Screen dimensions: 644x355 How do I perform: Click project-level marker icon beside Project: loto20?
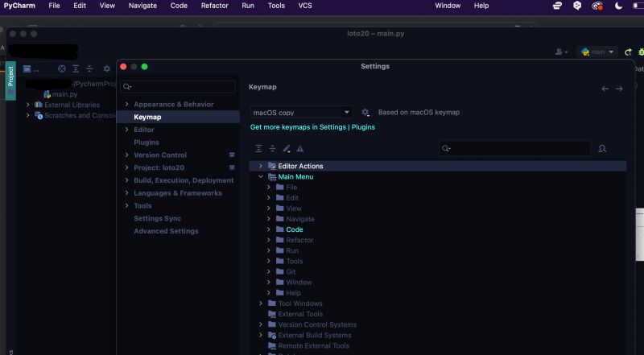click(x=232, y=167)
